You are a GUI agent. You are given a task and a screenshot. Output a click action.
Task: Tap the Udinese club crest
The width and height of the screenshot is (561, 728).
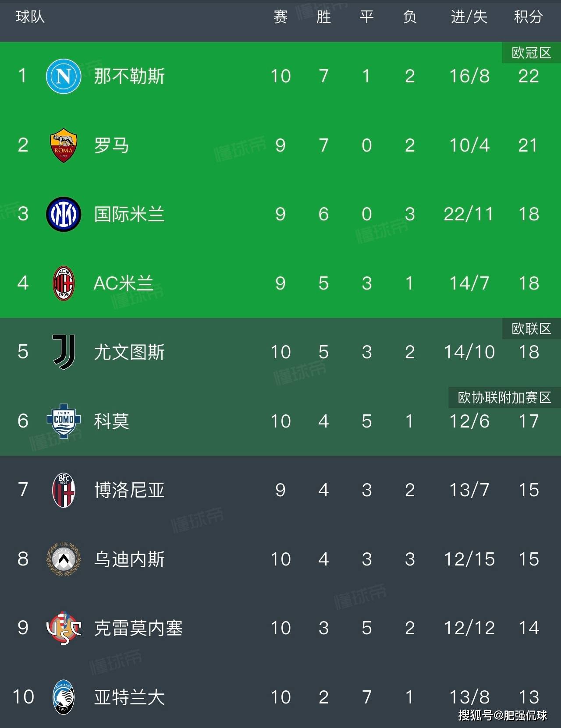[64, 559]
